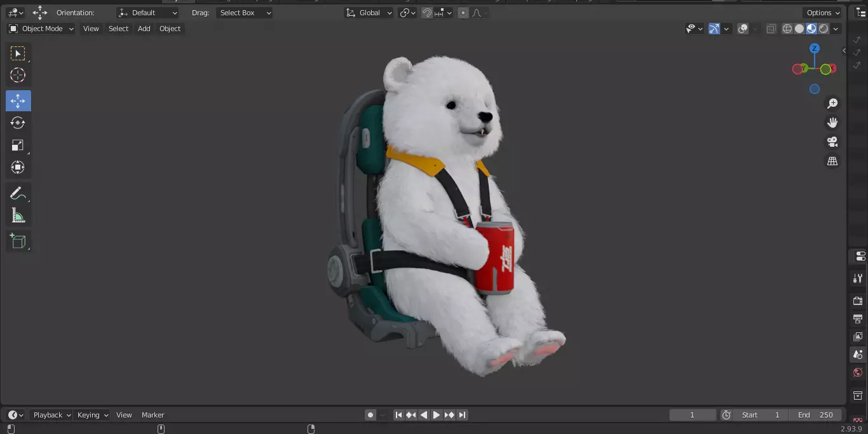This screenshot has height=434, width=868.
Task: Activate the Move tool
Action: point(18,101)
